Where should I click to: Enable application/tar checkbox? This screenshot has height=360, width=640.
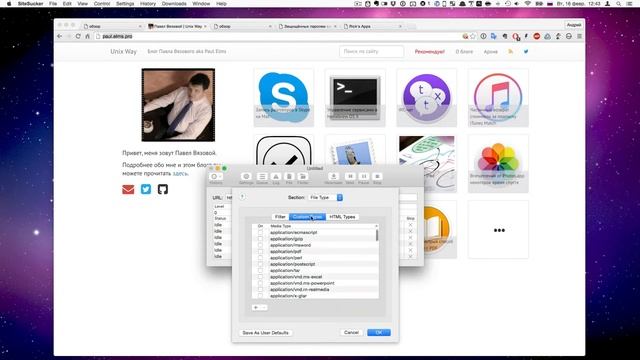tap(260, 270)
